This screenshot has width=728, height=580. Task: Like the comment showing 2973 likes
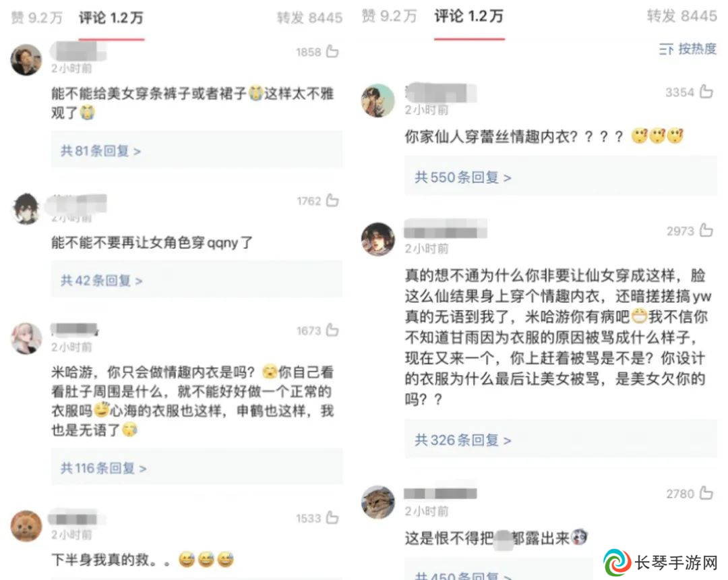point(706,230)
